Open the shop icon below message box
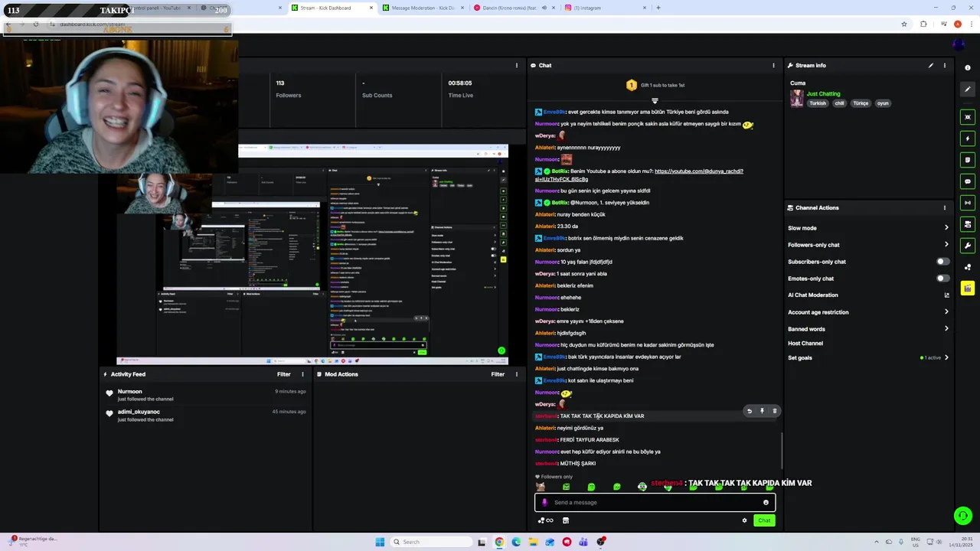Viewport: 980px width, 551px height. click(x=566, y=520)
